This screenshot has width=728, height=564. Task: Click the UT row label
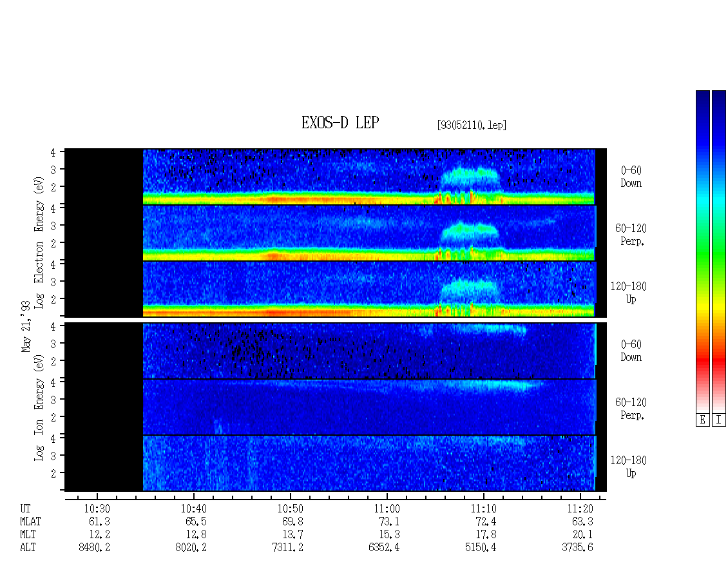tap(25, 509)
